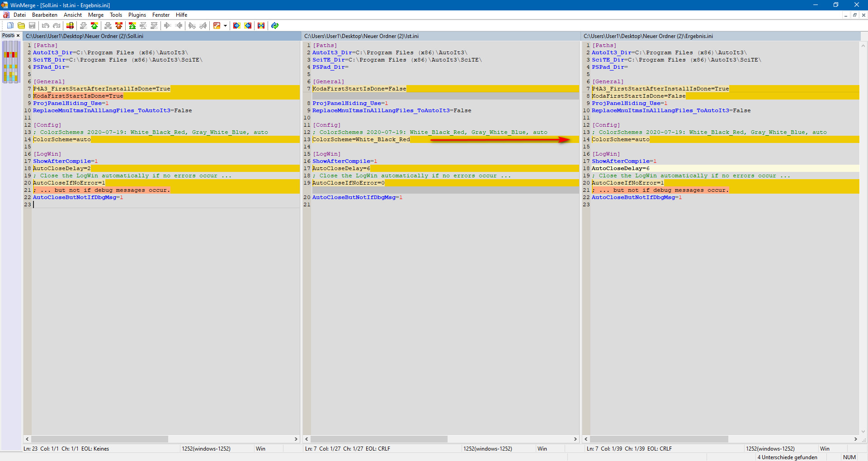868x461 pixels.
Task: Jump to previous difference green up arrow
Action: [94, 26]
